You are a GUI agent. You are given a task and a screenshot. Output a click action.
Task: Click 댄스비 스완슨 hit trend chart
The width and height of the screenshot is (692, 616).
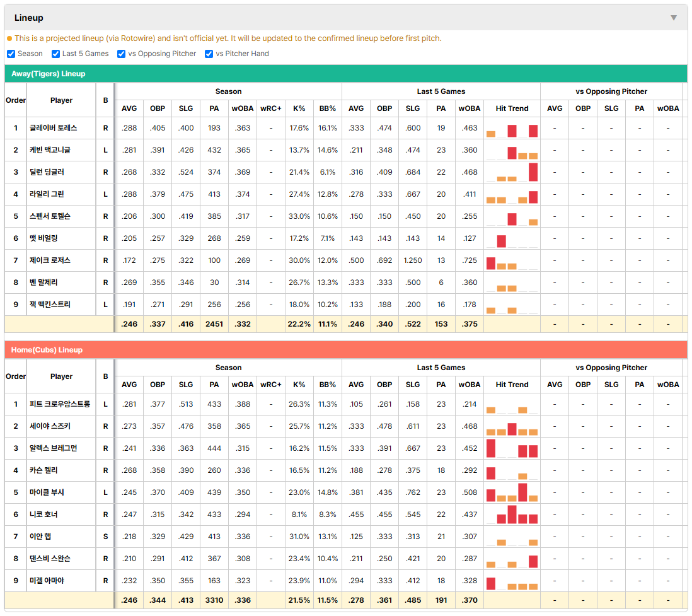coord(512,559)
